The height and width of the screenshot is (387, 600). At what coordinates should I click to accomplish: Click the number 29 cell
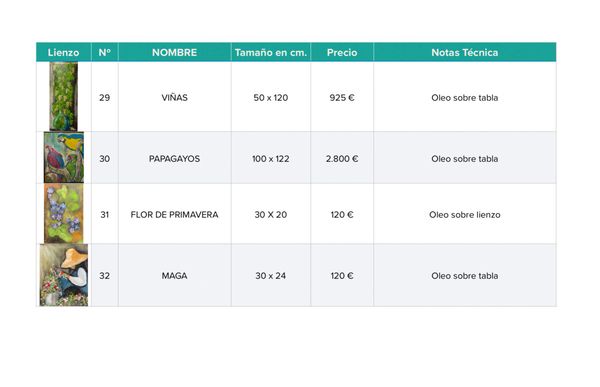(104, 97)
